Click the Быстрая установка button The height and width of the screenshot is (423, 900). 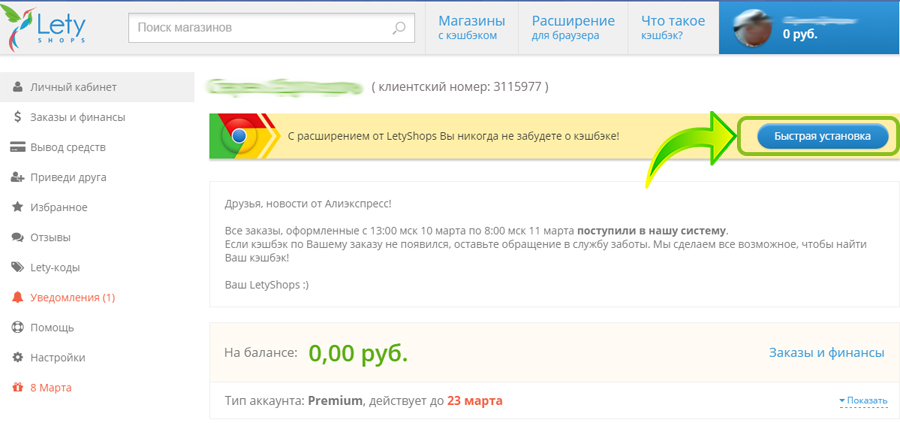click(x=823, y=137)
